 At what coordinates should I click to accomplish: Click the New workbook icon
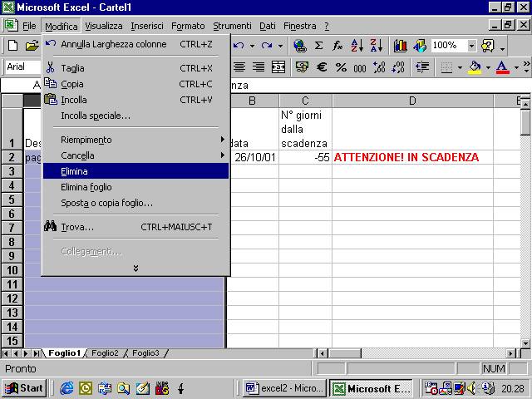(13, 46)
